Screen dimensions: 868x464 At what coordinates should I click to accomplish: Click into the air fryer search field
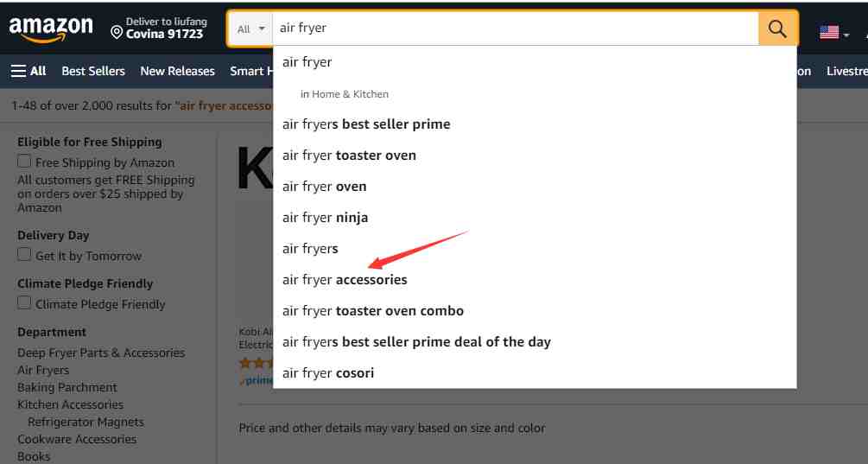coord(515,29)
